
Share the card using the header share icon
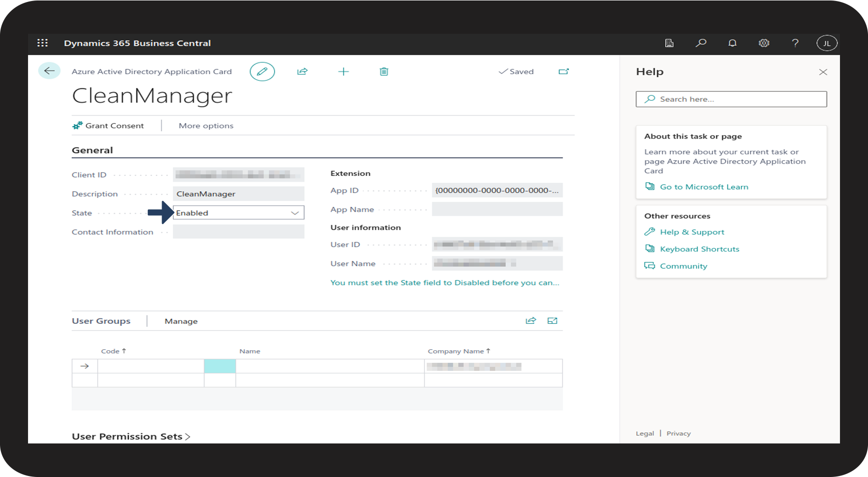(302, 72)
